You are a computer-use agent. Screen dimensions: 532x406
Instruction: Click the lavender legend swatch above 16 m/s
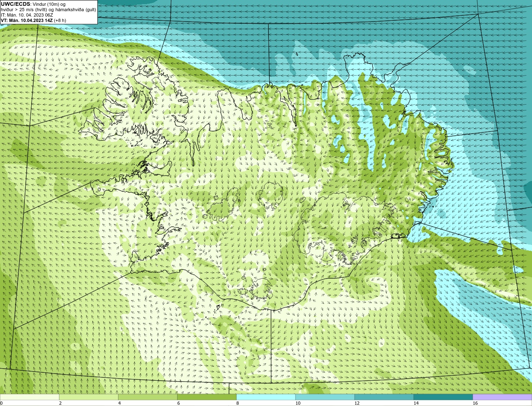pyautogui.click(x=502, y=397)
